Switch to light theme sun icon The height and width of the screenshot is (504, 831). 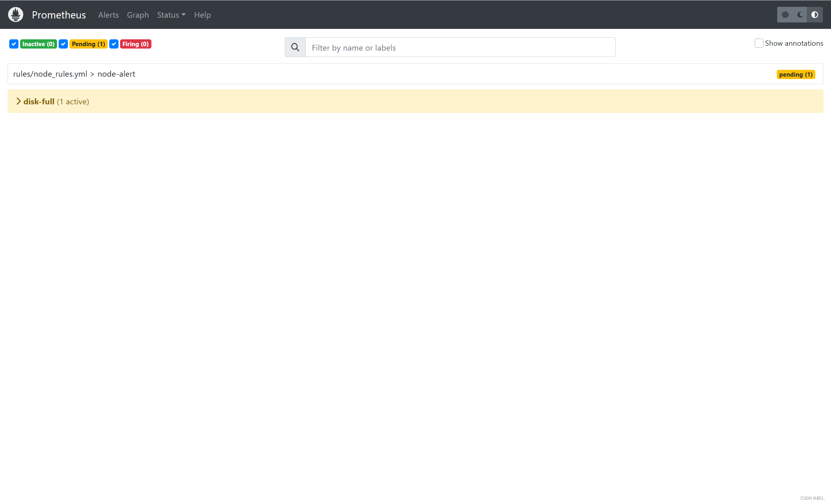785,15
